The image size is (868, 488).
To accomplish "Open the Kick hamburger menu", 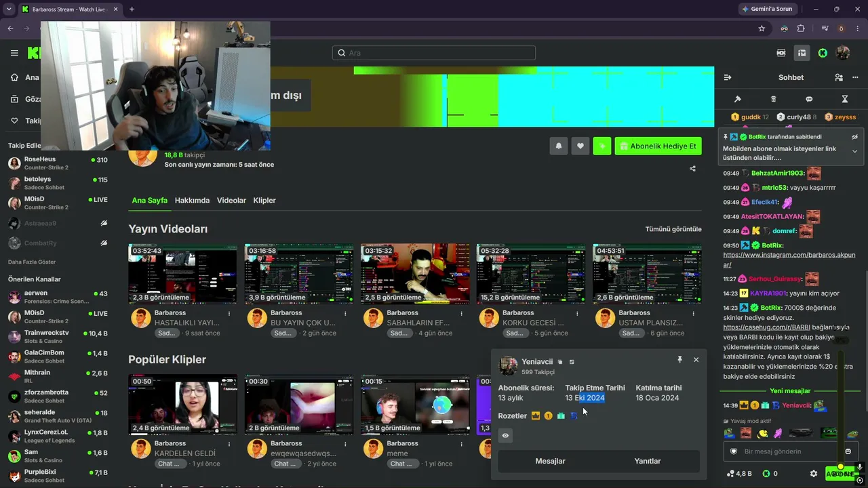I will (x=14, y=53).
